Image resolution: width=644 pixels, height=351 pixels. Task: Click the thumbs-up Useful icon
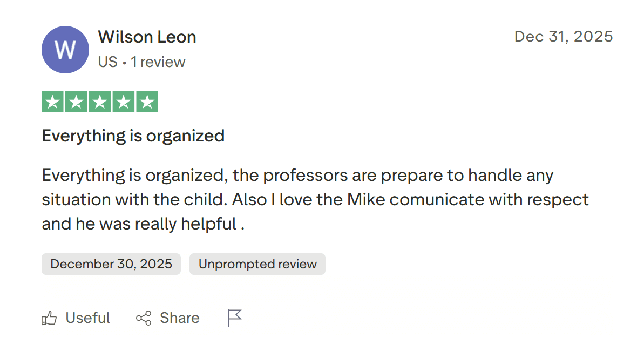(x=49, y=318)
